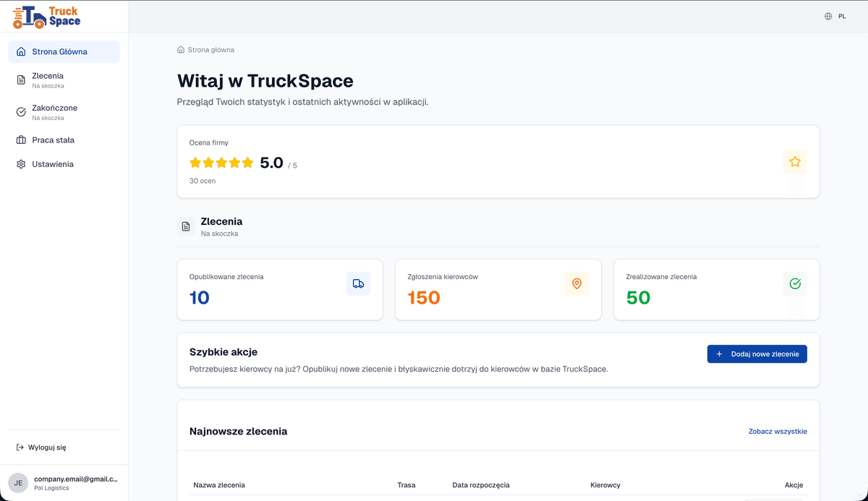Viewport: 868px width, 501px height.
Task: Click the TruckSpace logo
Action: pyautogui.click(x=46, y=17)
